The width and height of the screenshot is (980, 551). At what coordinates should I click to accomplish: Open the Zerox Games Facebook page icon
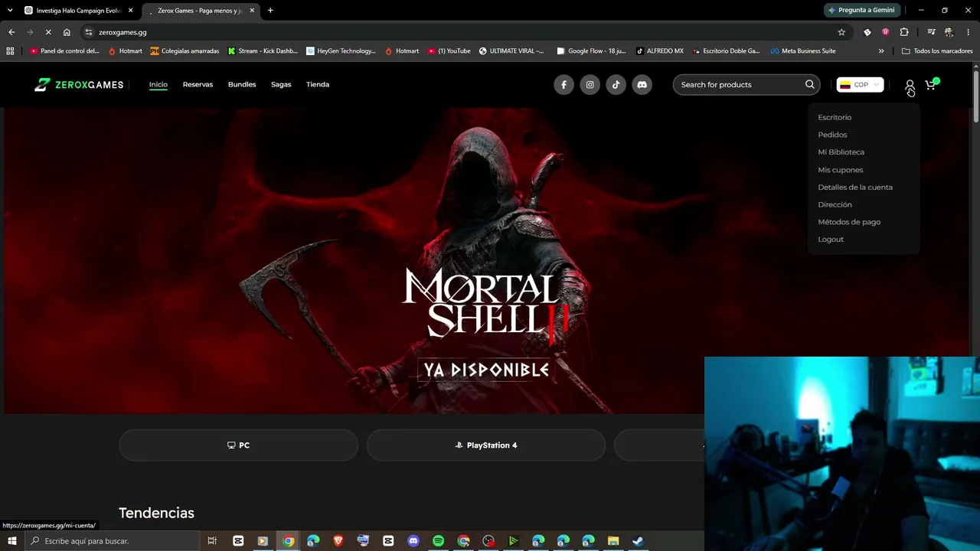[x=563, y=85]
